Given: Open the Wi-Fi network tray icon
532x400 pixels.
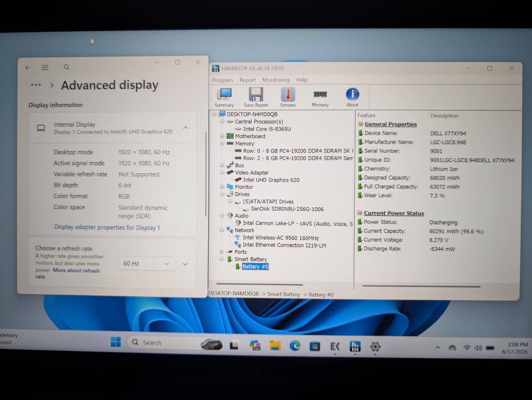Looking at the screenshot, I should click(467, 348).
